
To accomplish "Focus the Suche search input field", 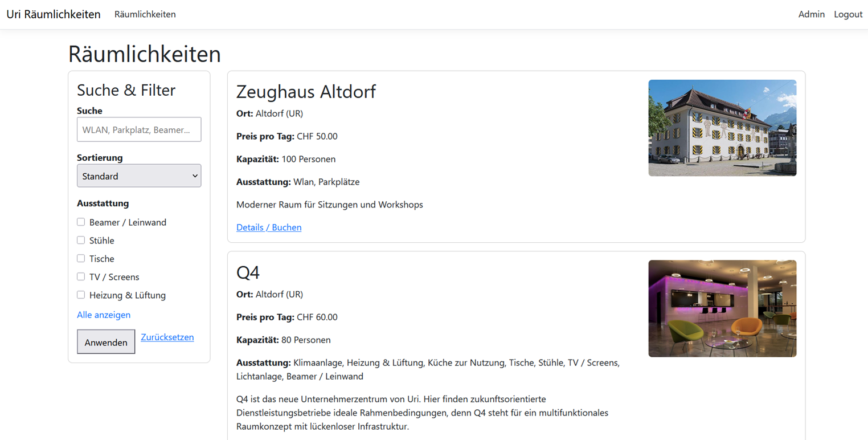I will coord(139,129).
